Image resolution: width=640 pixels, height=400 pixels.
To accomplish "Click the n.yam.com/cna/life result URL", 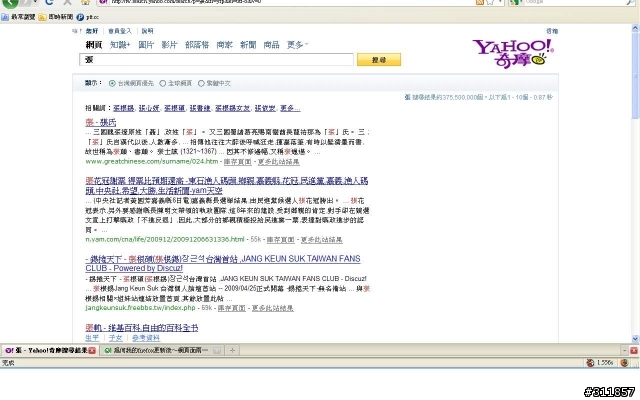I will (165, 239).
